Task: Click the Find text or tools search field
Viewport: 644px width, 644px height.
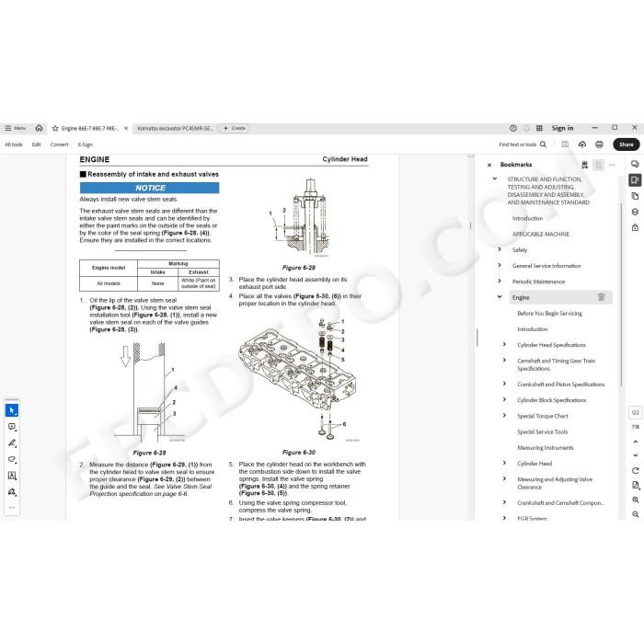Action: [523, 144]
